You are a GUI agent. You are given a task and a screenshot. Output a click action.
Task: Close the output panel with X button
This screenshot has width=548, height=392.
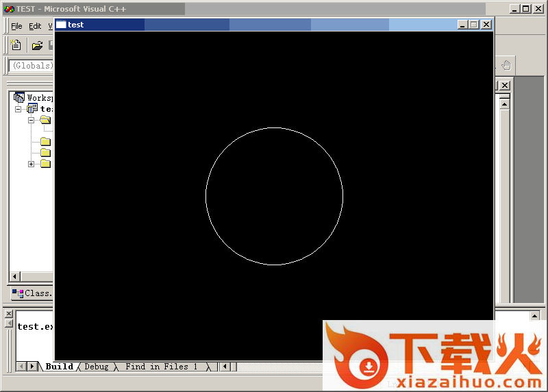[9, 314]
